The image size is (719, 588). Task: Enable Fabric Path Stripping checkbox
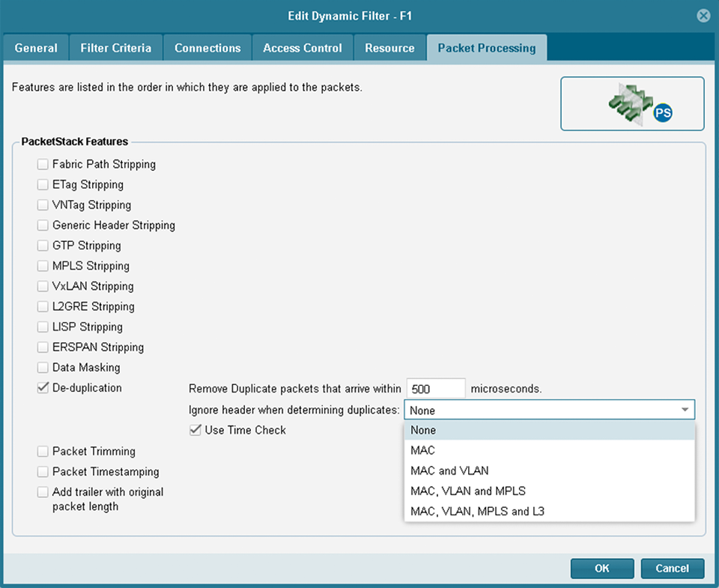(43, 164)
